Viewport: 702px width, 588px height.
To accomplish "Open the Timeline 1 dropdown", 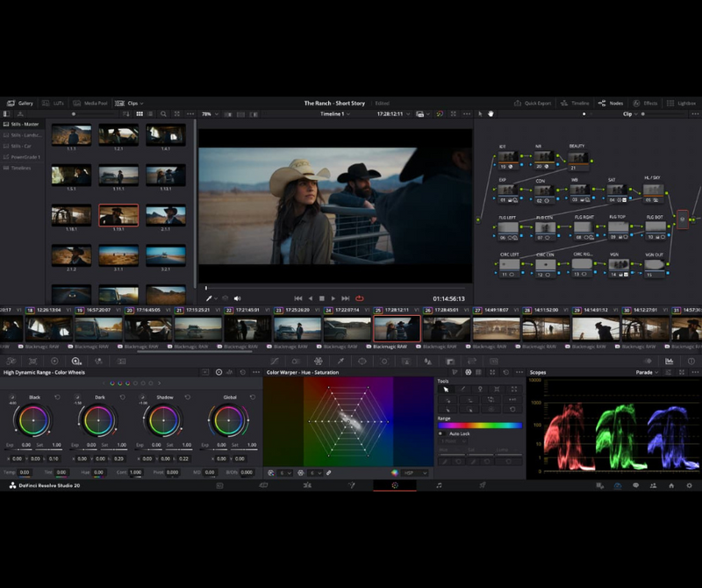I will tap(335, 114).
